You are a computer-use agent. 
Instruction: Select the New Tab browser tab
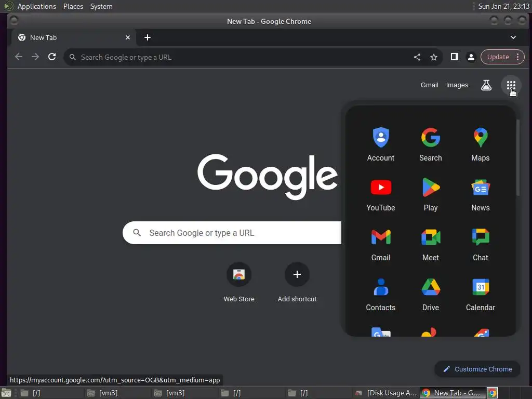click(74, 37)
